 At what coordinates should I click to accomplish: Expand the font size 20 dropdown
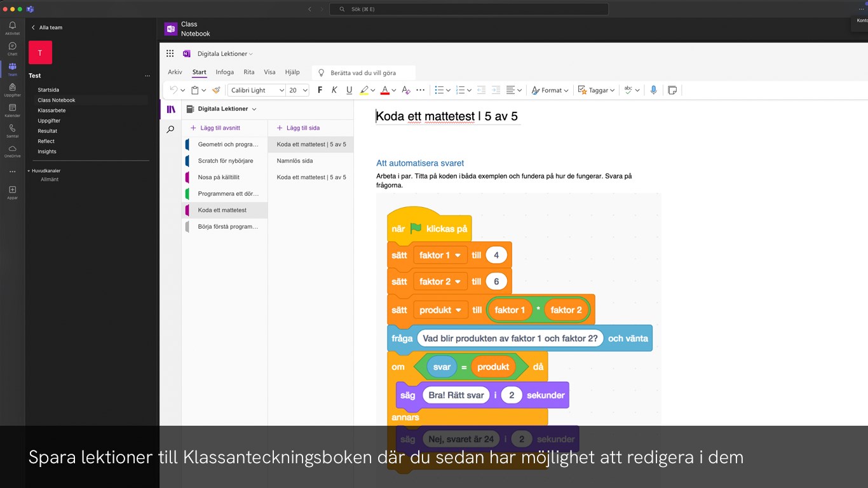[305, 90]
